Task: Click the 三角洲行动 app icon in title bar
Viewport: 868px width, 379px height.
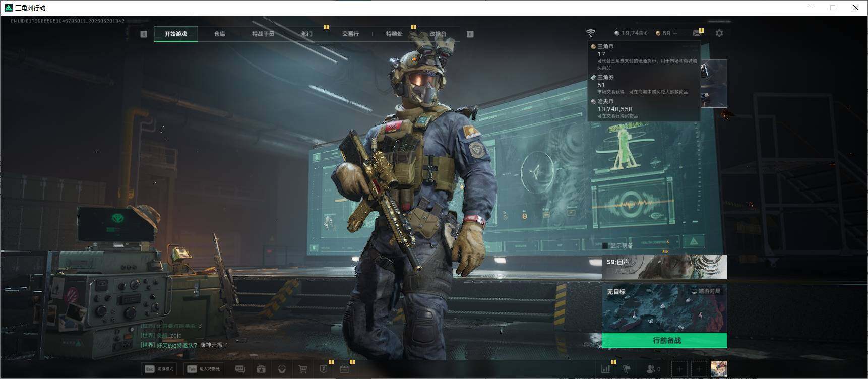Action: pos(8,8)
